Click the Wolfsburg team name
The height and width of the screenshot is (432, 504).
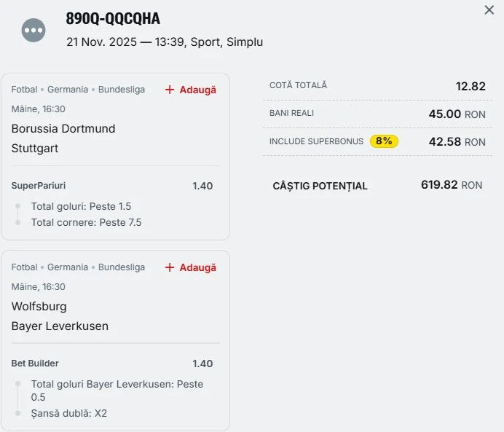coord(39,307)
